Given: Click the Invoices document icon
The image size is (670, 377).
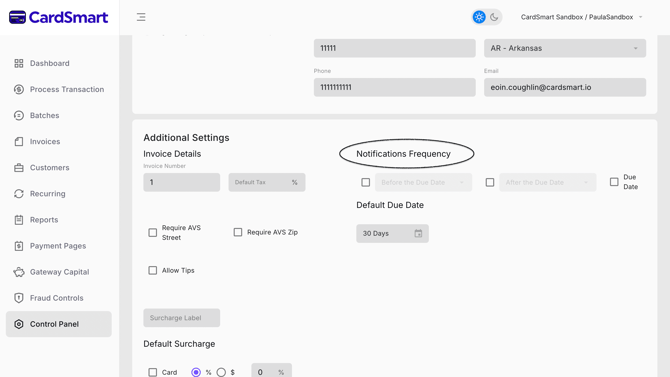Looking at the screenshot, I should (19, 141).
